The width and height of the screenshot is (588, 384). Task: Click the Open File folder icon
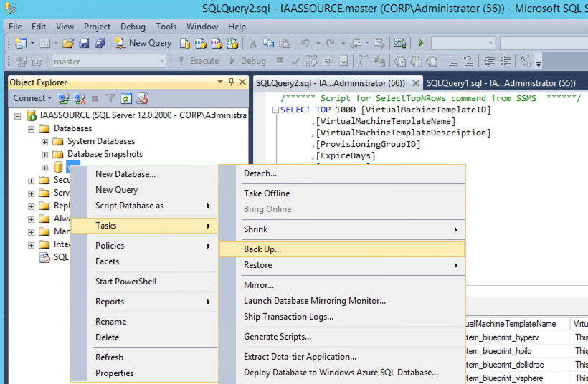[68, 43]
